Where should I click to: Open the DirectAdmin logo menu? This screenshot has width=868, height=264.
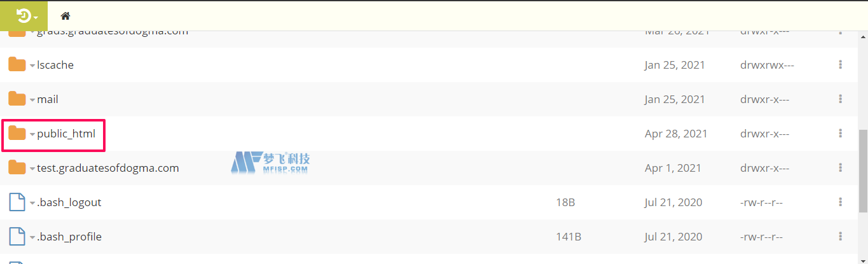click(x=27, y=16)
